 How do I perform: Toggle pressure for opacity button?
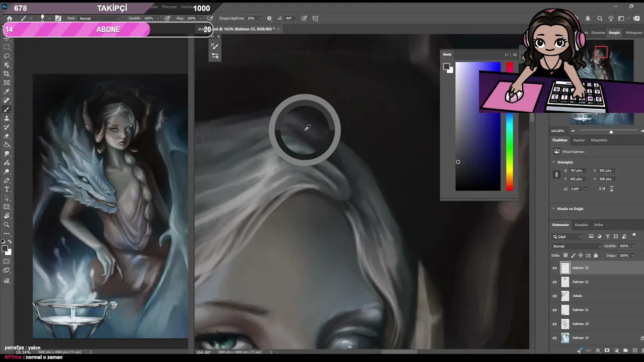(168, 19)
